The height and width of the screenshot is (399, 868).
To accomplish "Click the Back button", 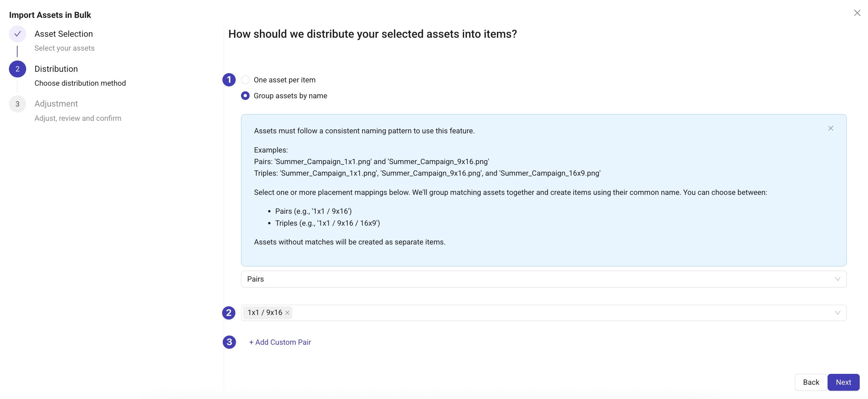I will (811, 382).
